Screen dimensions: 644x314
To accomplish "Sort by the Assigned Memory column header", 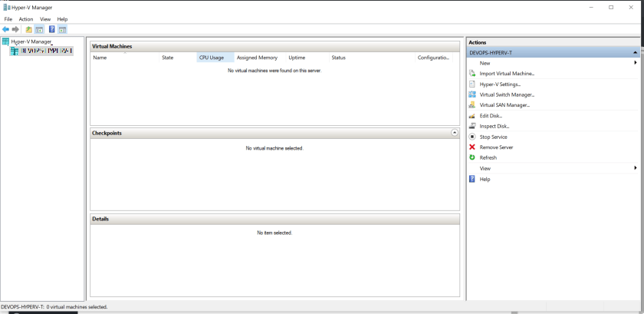I will (x=260, y=58).
